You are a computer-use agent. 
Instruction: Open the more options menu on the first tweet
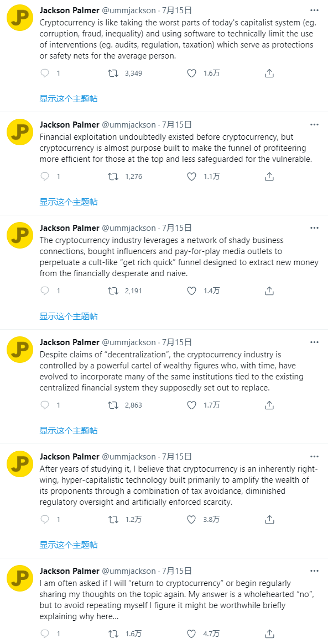314,9
